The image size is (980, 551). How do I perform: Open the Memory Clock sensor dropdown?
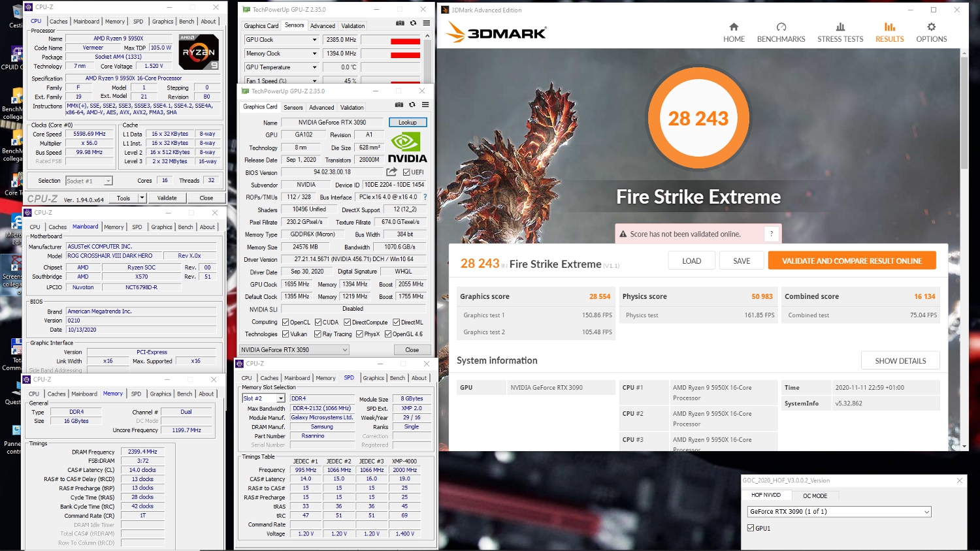coord(314,54)
